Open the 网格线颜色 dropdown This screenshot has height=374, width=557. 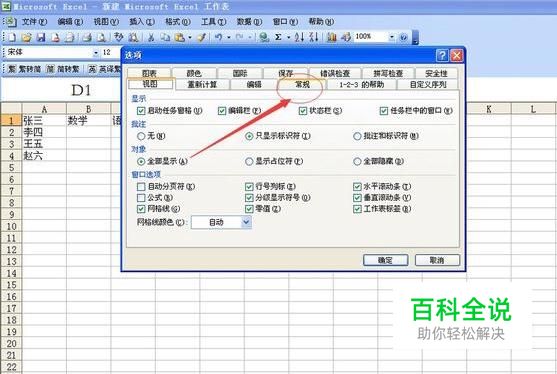click(x=246, y=222)
